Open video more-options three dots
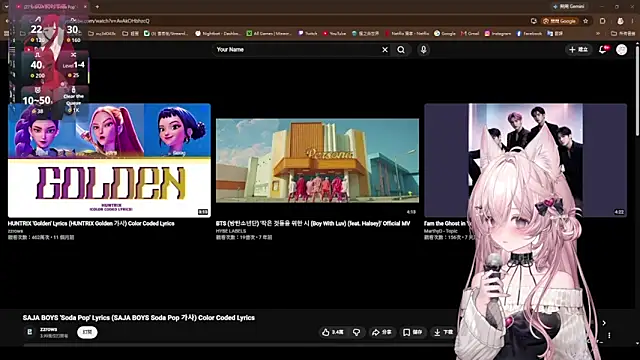The width and height of the screenshot is (640, 360). (609, 335)
